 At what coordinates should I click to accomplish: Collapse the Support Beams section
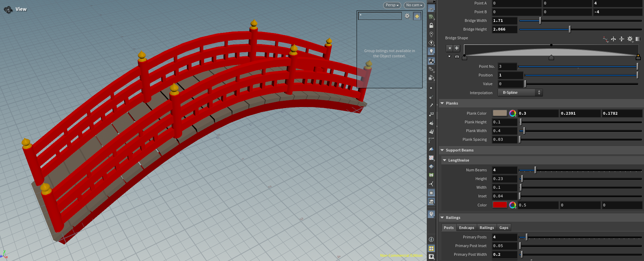pyautogui.click(x=442, y=150)
